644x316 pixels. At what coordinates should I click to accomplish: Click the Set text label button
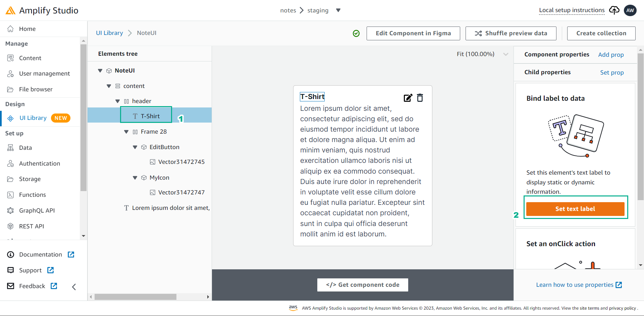[x=575, y=209]
